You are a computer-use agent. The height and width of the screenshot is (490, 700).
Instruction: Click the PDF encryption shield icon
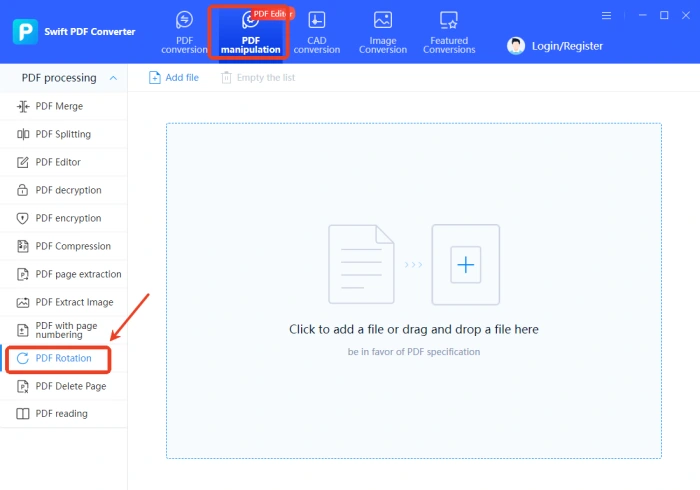point(22,218)
